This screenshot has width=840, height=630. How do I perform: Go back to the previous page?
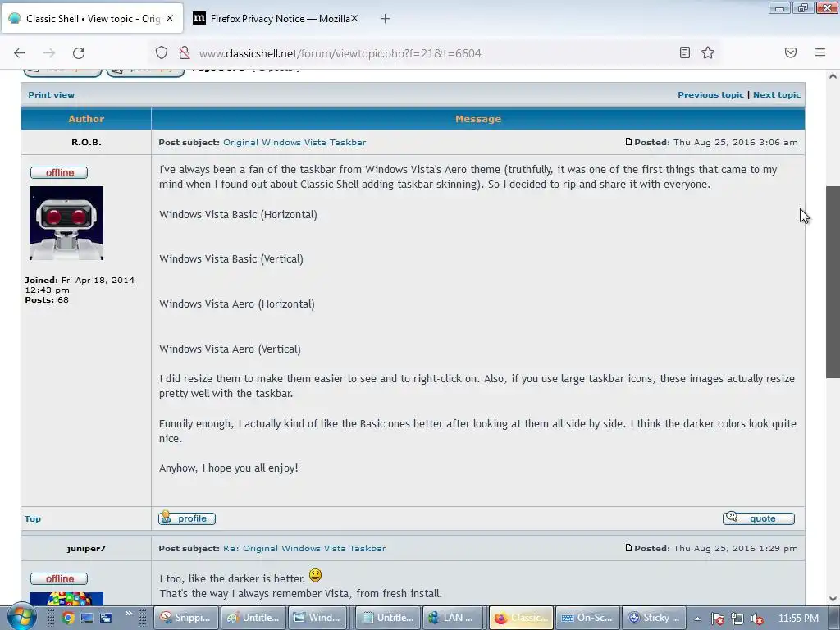click(20, 53)
